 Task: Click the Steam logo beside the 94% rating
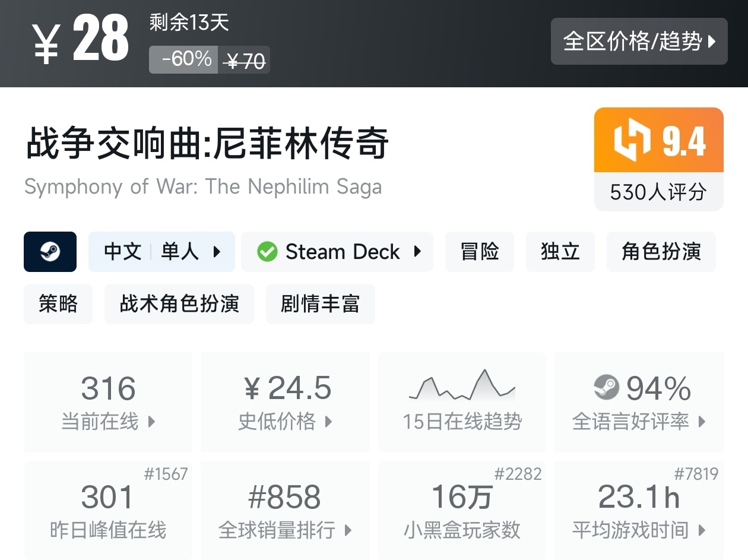pos(606,388)
